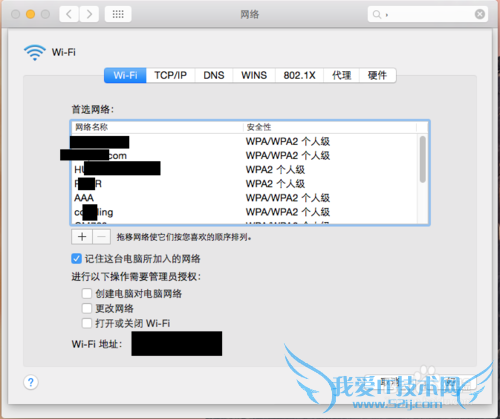The image size is (500, 419).
Task: Remove selected network with the minus button
Action: click(x=102, y=237)
